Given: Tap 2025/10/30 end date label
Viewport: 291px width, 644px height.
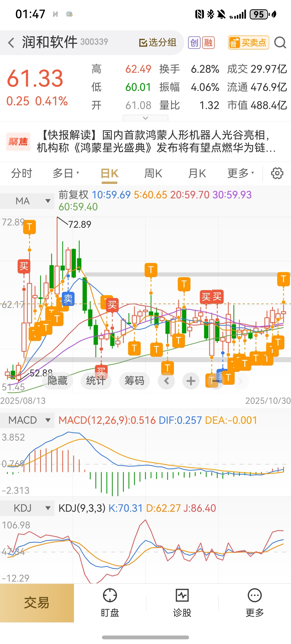Looking at the screenshot, I should coord(268,401).
